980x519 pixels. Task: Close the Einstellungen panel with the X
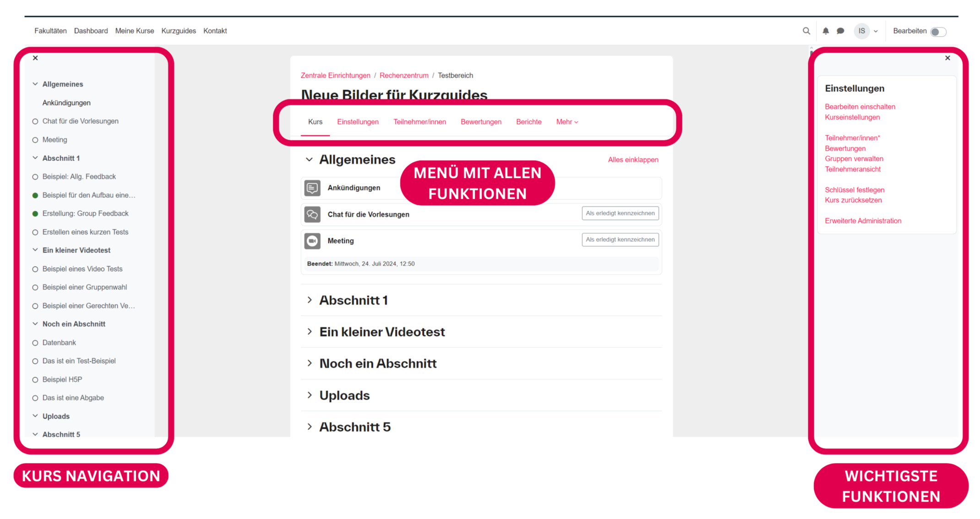(x=947, y=58)
